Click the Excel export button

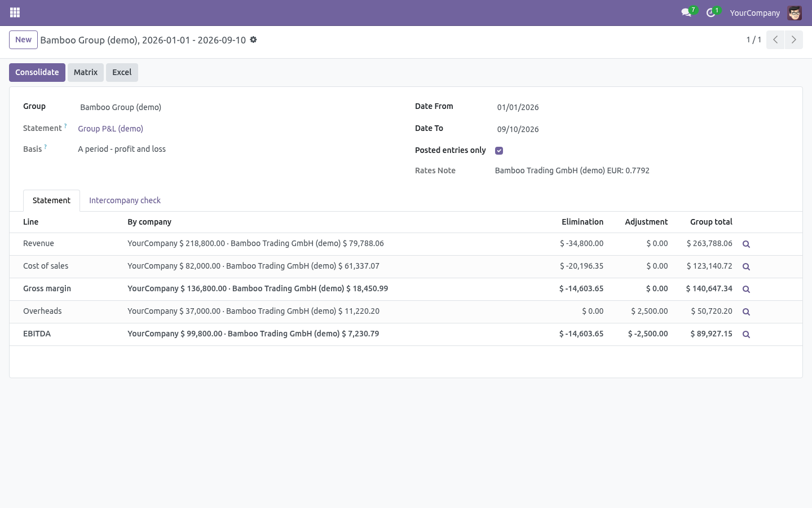pyautogui.click(x=122, y=72)
